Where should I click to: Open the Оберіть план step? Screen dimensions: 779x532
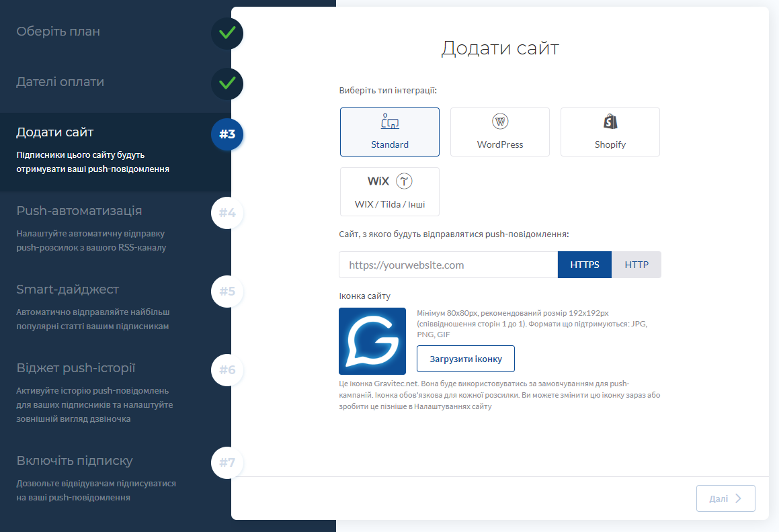(x=58, y=32)
